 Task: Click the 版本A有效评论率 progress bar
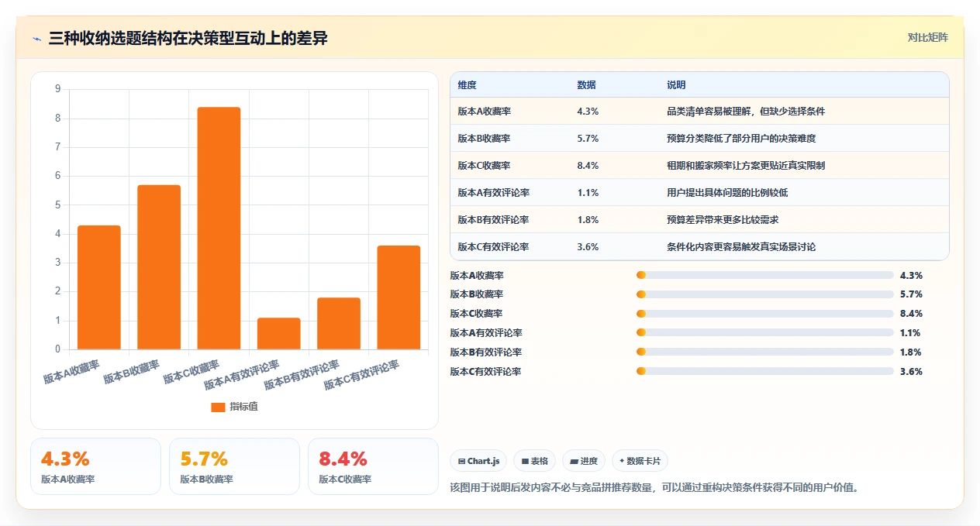tap(765, 333)
